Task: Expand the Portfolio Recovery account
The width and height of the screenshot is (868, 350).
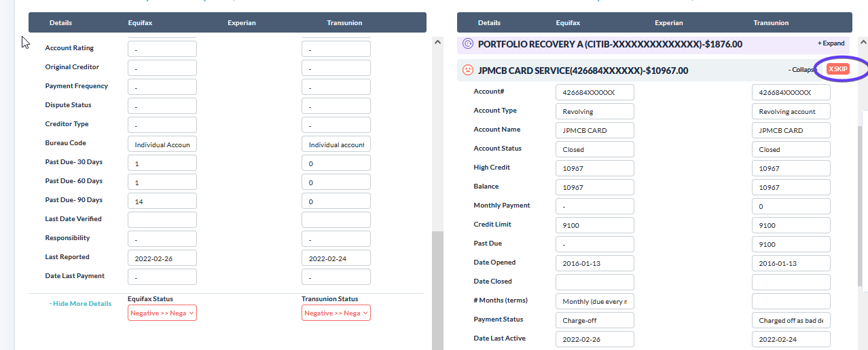Action: (x=831, y=43)
